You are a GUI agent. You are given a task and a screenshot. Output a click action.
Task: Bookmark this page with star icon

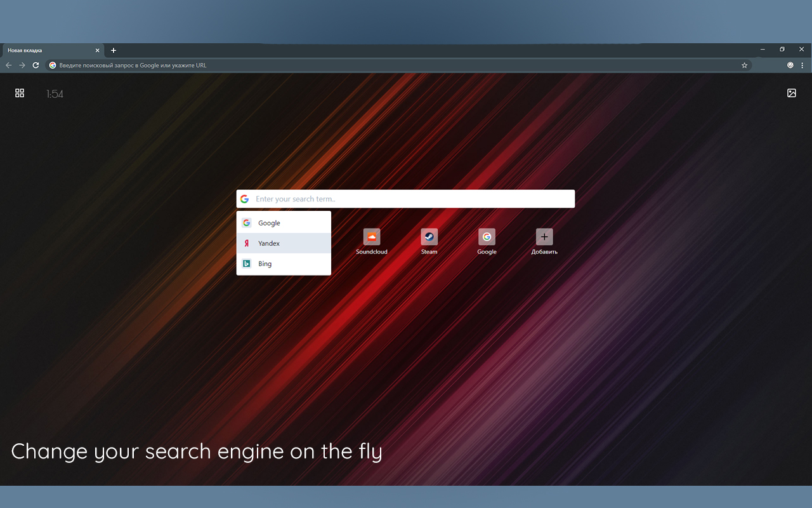tap(745, 65)
